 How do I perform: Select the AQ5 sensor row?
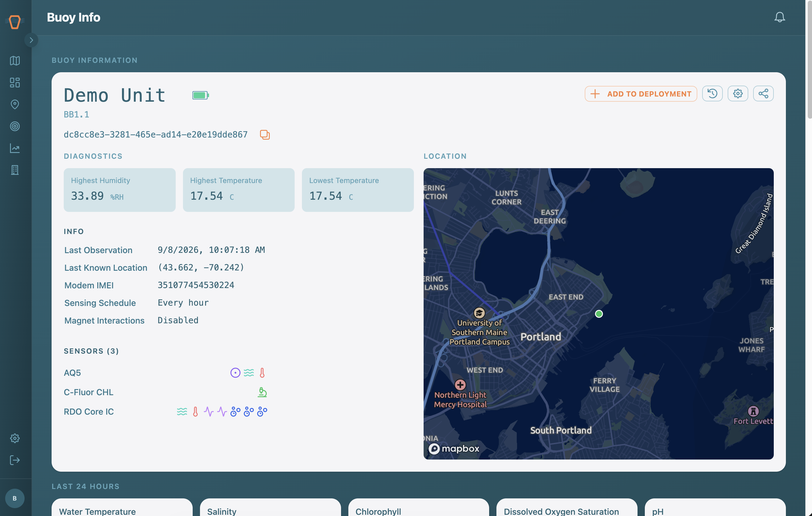(x=166, y=373)
